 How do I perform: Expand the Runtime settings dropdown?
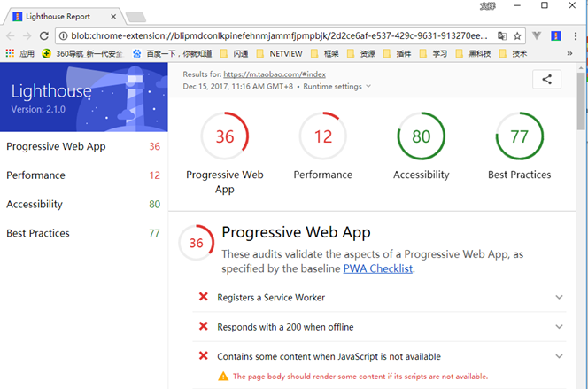337,86
